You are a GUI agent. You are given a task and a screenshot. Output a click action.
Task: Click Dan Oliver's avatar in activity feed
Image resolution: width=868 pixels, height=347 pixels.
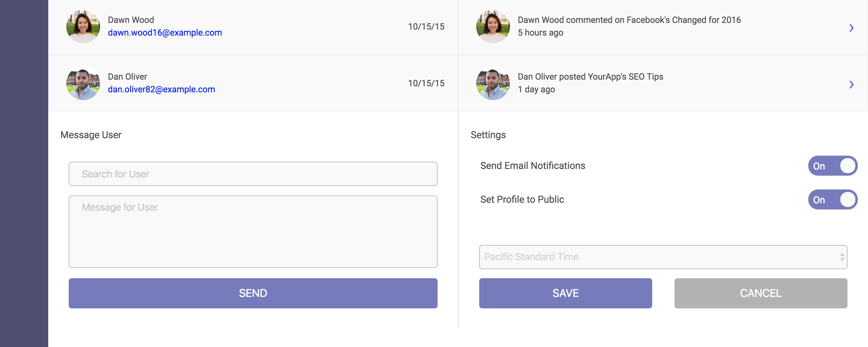[x=493, y=83]
